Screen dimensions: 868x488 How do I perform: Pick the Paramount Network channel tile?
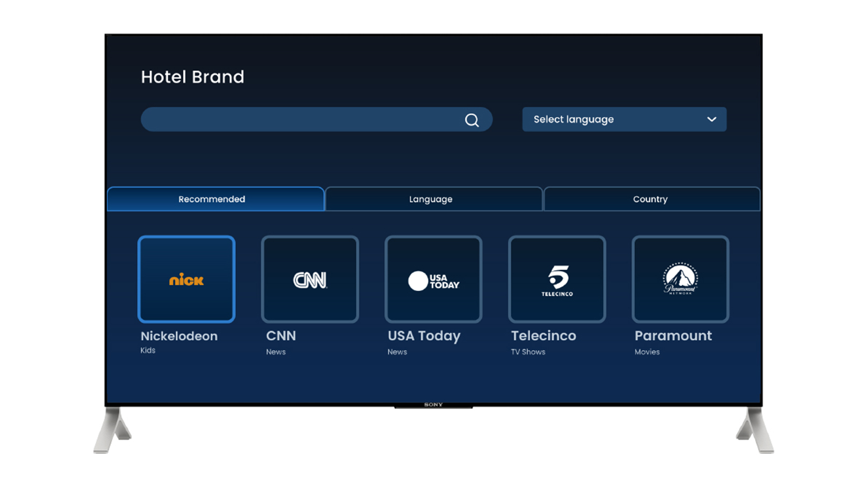click(680, 279)
